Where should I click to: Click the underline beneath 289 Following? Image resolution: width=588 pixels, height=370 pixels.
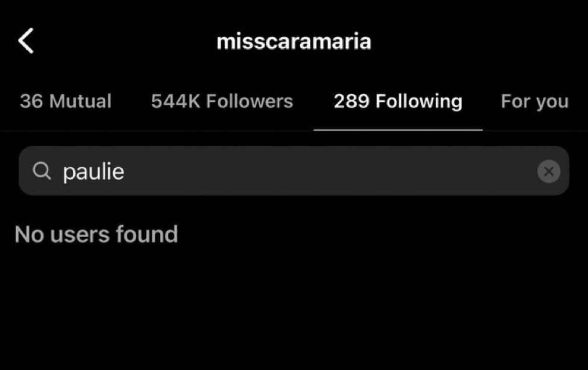(x=398, y=130)
